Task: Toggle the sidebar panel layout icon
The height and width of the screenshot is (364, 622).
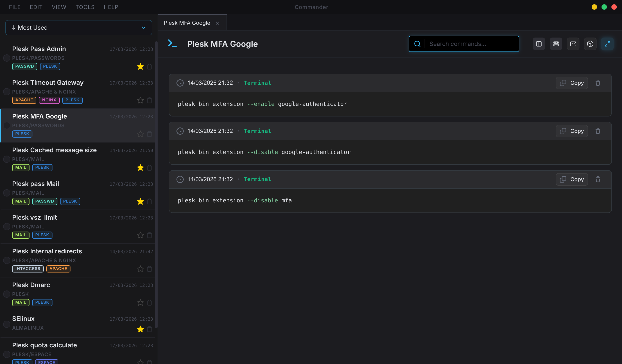Action: [539, 44]
